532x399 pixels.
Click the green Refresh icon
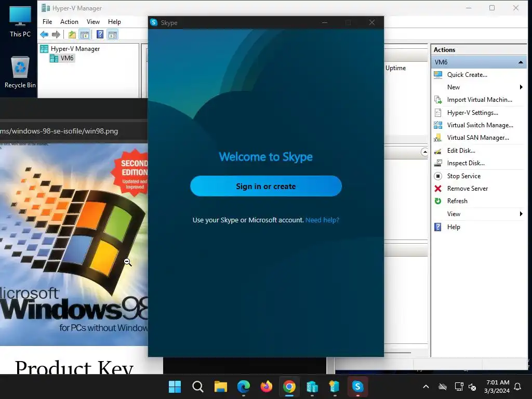point(438,201)
